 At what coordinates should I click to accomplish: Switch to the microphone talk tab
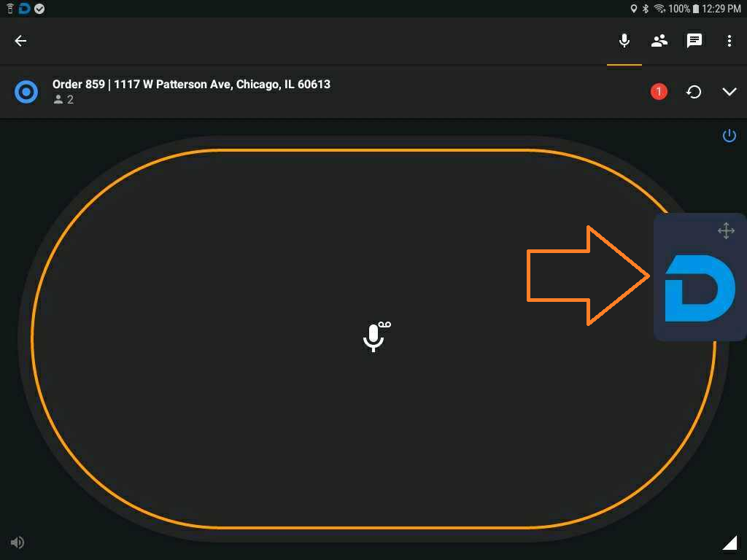click(x=624, y=41)
